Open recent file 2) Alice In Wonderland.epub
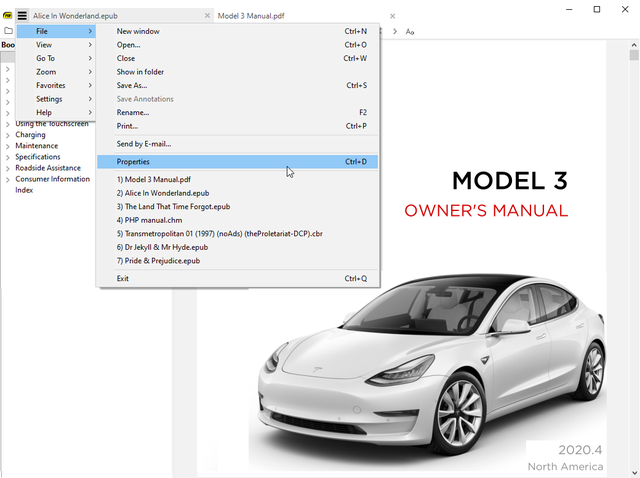Viewport: 640px width, 478px height. tap(238, 193)
